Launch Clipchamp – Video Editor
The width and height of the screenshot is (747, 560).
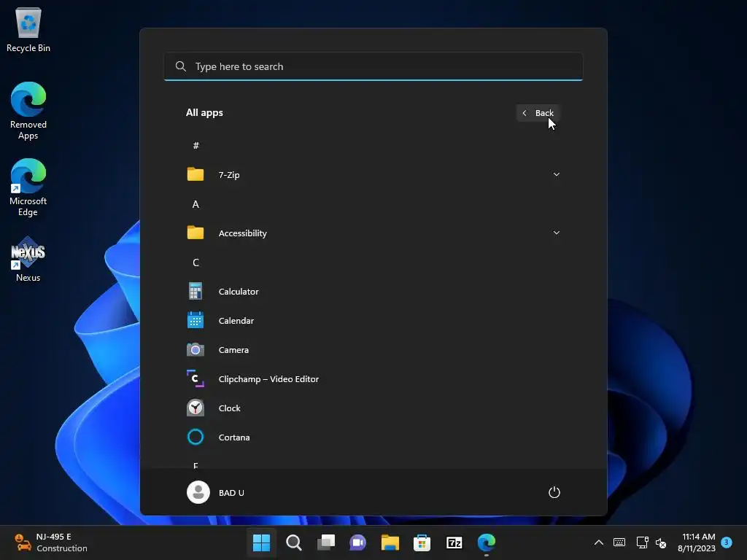coord(373,379)
